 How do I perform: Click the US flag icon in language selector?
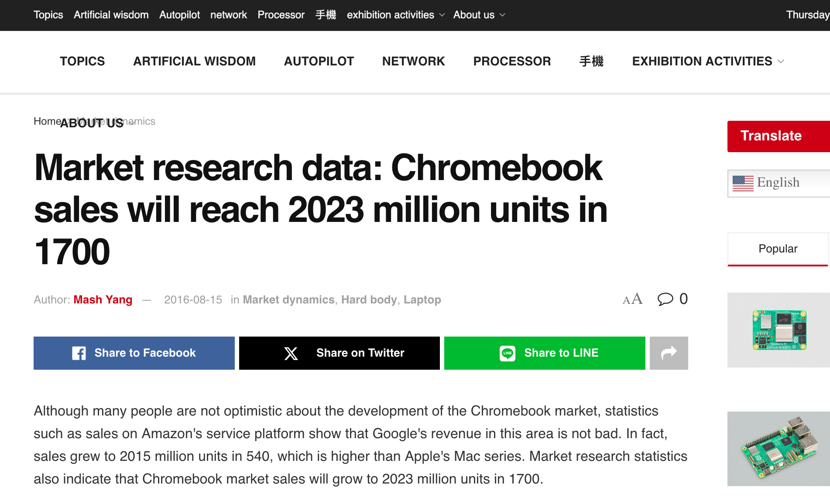[743, 183]
